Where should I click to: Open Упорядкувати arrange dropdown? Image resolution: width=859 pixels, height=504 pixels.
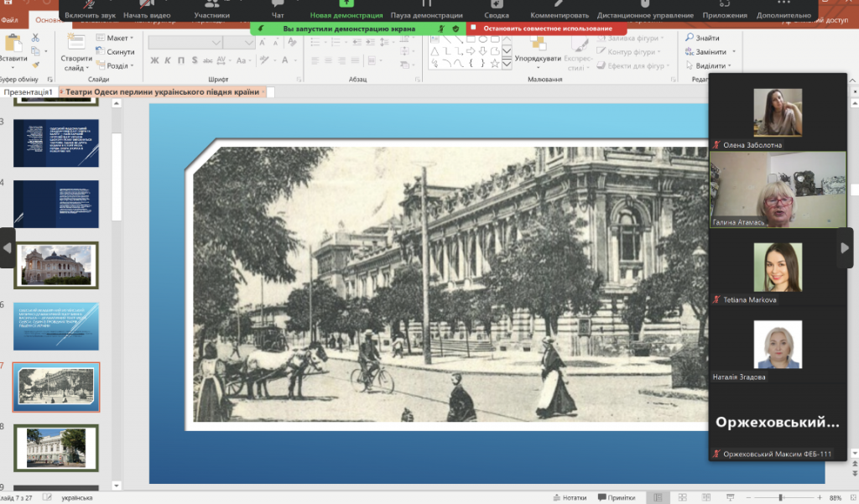(538, 52)
